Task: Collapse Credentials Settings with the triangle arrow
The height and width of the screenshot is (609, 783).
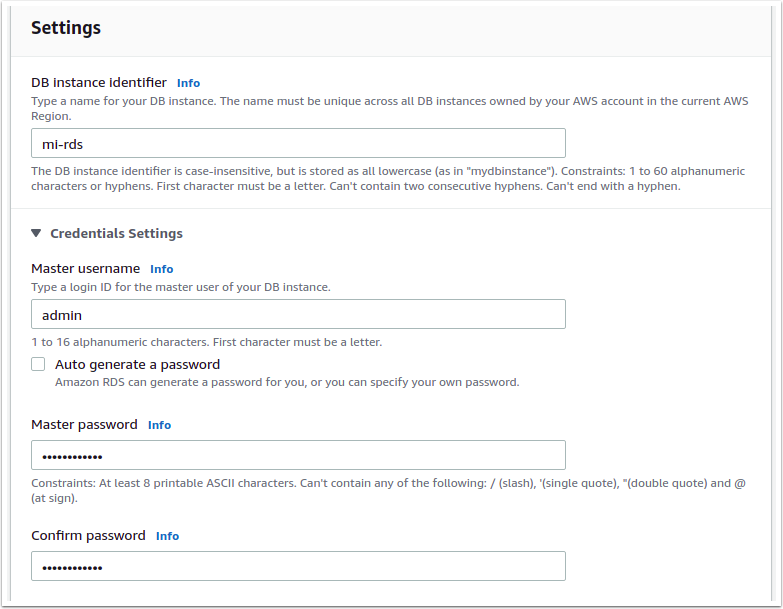Action: (36, 233)
